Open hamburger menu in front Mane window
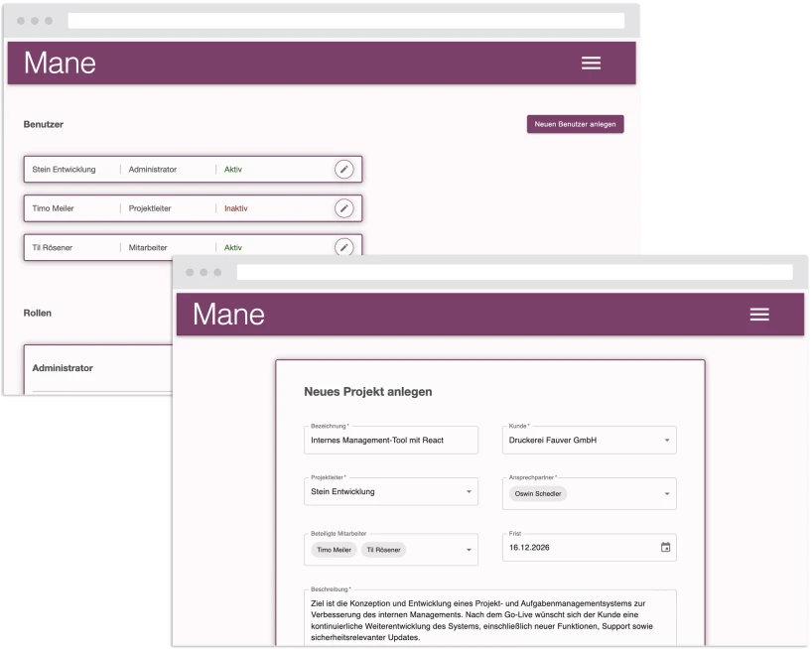 coord(759,315)
